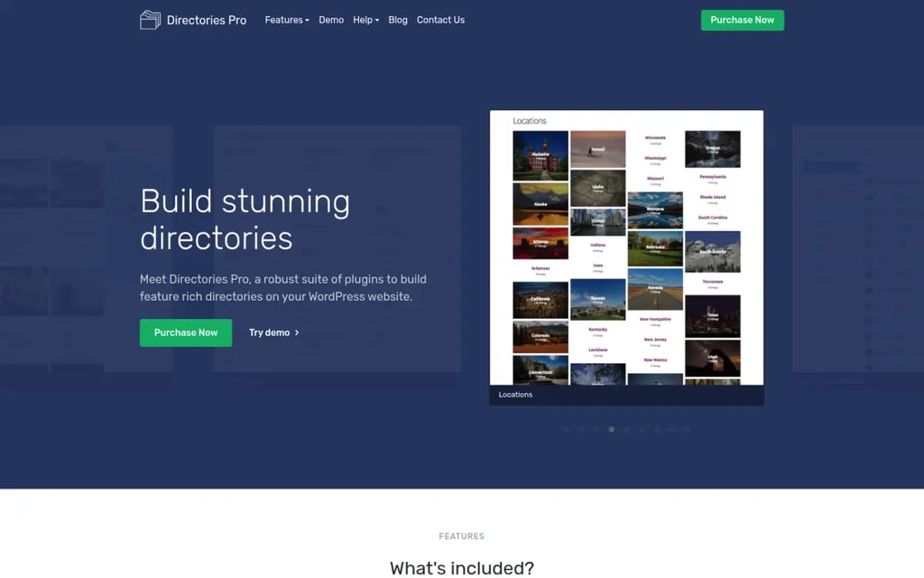Screen dimensions: 924x578
Task: Click the Tennessee text entry in the slide
Action: click(713, 284)
